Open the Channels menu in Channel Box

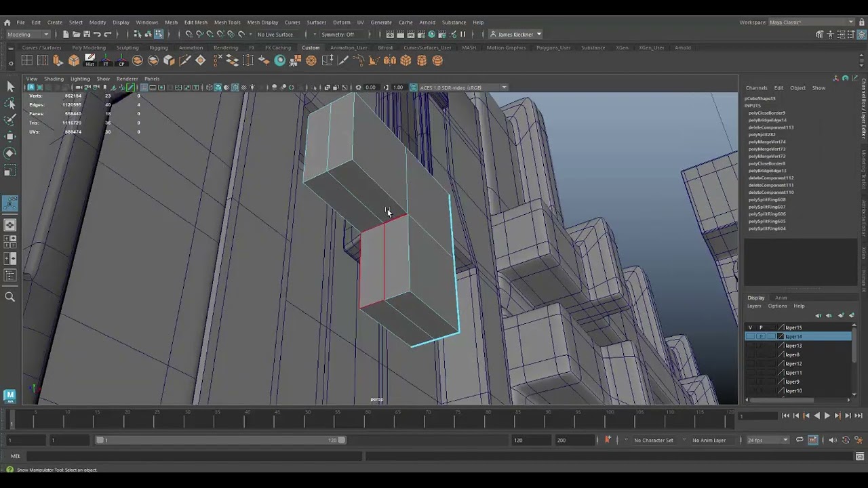(x=757, y=87)
